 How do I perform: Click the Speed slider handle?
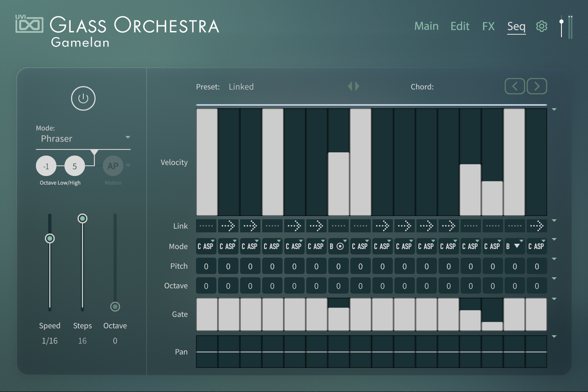(x=50, y=238)
